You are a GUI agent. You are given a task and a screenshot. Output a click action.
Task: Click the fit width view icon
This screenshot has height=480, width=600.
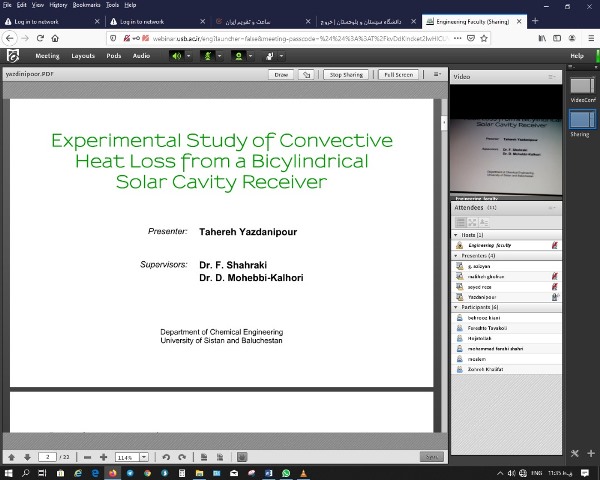click(220, 457)
